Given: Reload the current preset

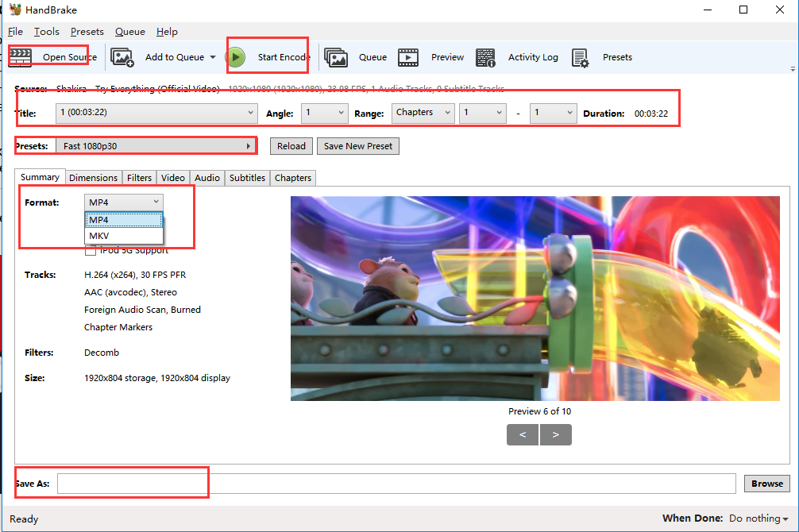Looking at the screenshot, I should point(291,146).
